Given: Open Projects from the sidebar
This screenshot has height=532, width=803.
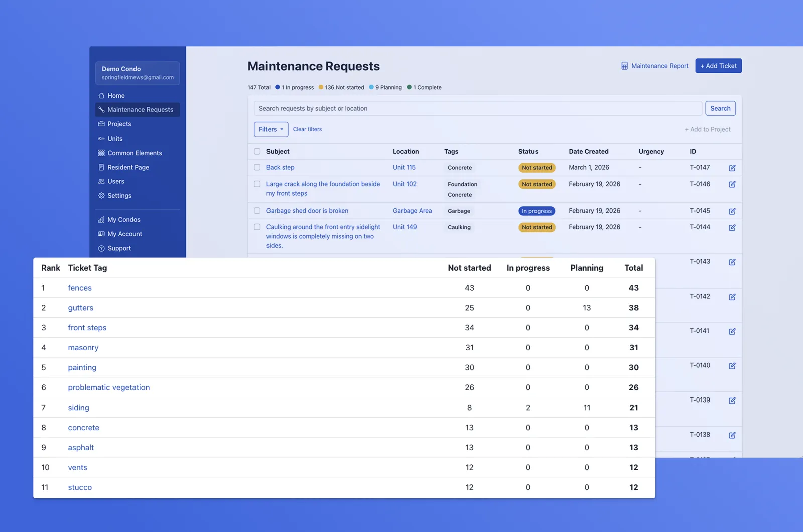Looking at the screenshot, I should [x=119, y=124].
